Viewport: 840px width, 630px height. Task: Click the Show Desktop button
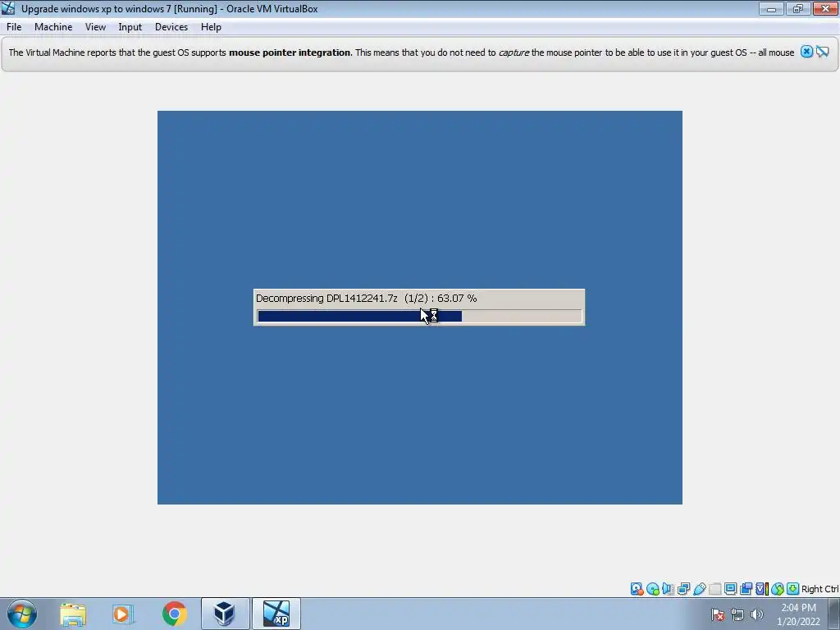(834, 614)
